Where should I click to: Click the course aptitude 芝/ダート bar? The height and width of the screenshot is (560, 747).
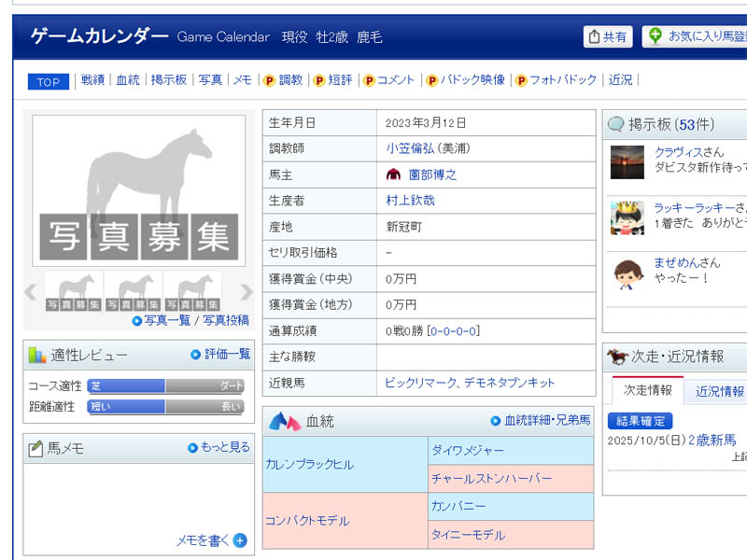[x=165, y=385]
